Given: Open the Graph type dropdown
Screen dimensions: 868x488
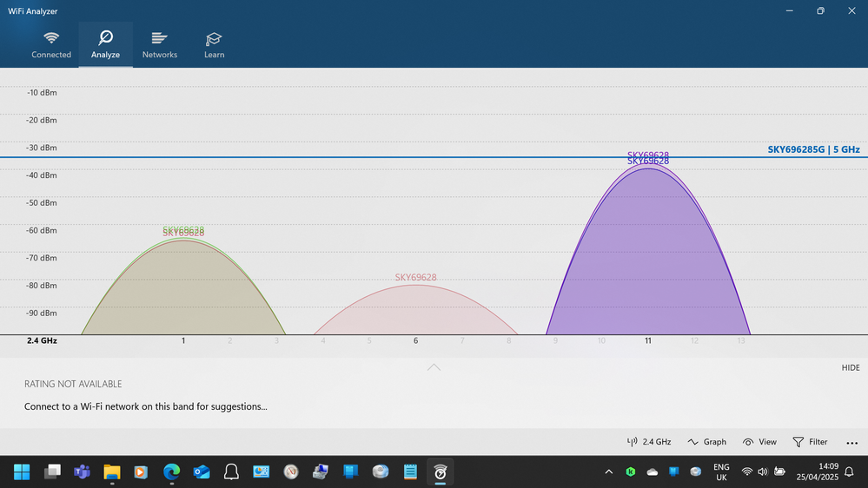Looking at the screenshot, I should coord(706,442).
